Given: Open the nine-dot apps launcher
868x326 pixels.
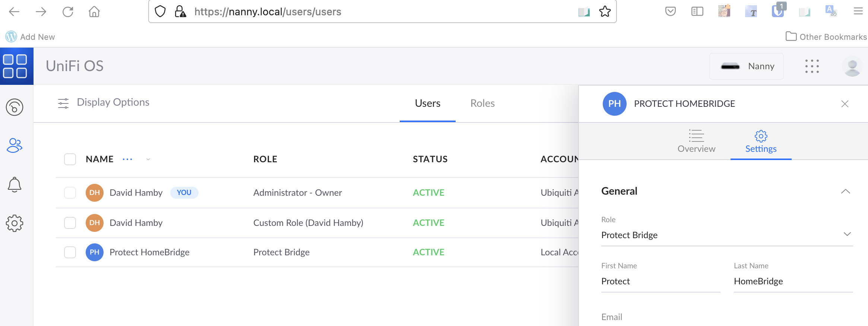Looking at the screenshot, I should pyautogui.click(x=812, y=66).
